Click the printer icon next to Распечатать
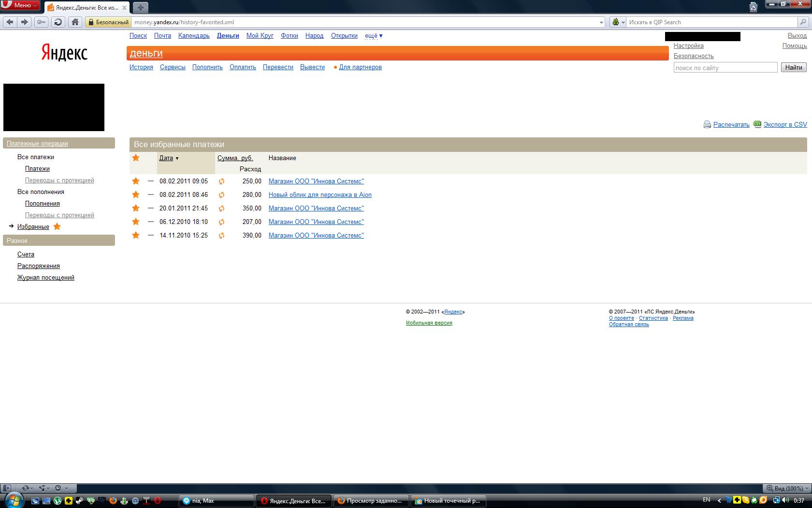Image resolution: width=812 pixels, height=508 pixels. tap(707, 125)
